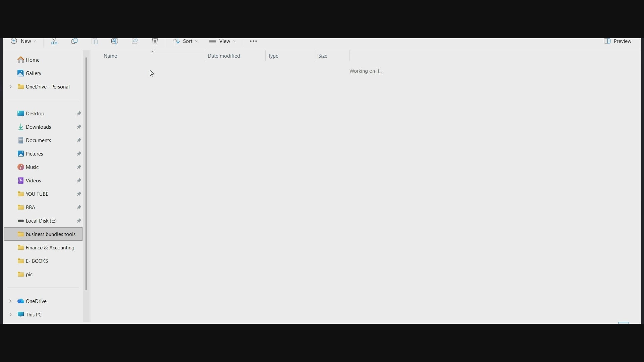This screenshot has width=644, height=362.
Task: Click the Delete trash icon
Action: [155, 41]
